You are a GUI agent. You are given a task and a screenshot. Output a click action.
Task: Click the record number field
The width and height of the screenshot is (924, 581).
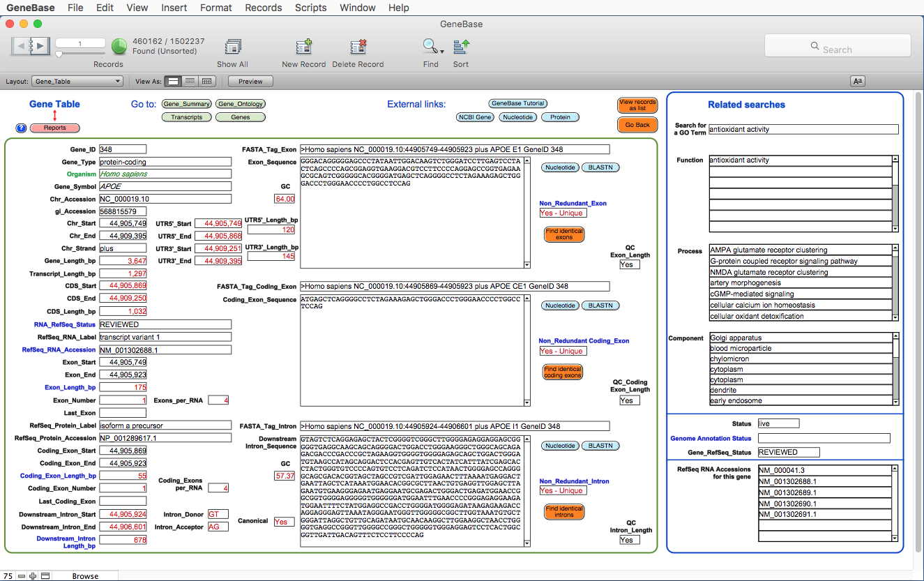coord(80,44)
